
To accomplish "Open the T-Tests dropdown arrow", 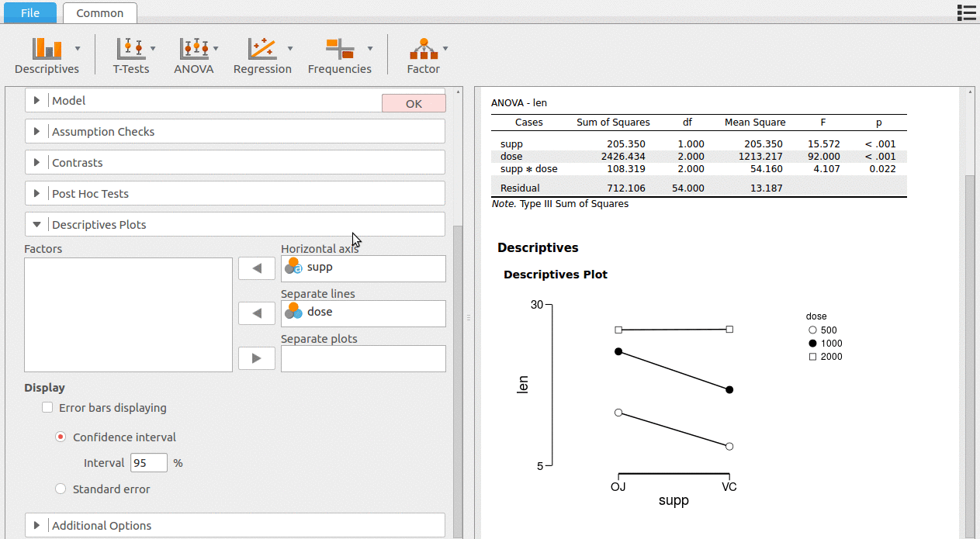I will click(153, 48).
